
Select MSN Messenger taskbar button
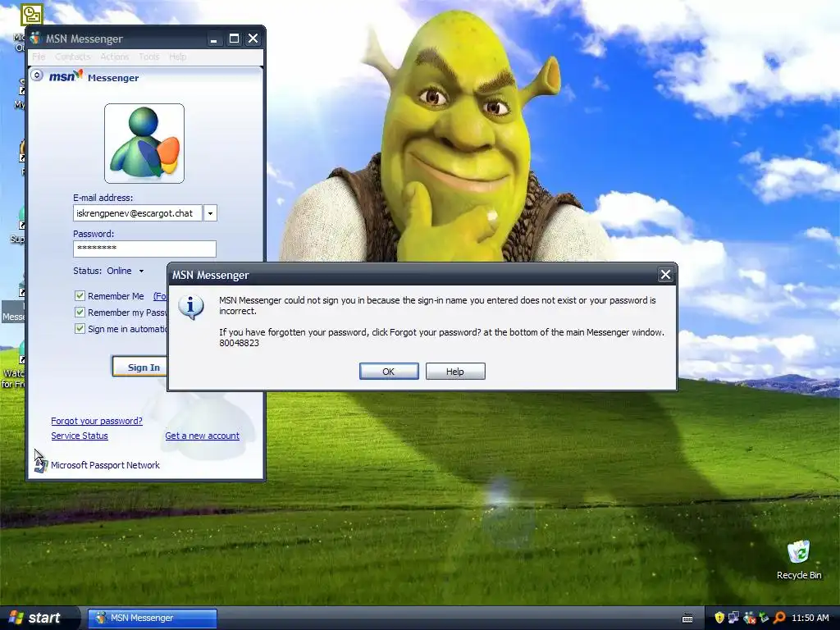(152, 618)
